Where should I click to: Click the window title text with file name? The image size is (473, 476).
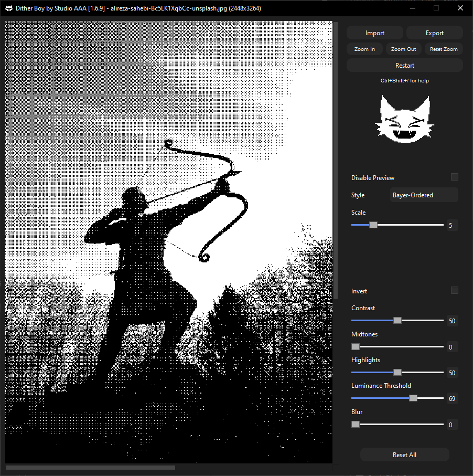138,8
